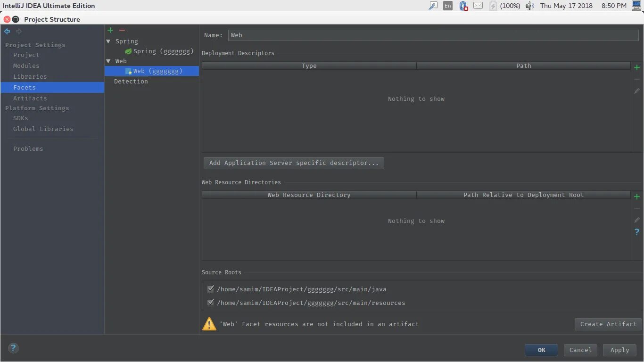Click Path Relative to Deployment Root header
The width and height of the screenshot is (644, 362).
pos(524,195)
